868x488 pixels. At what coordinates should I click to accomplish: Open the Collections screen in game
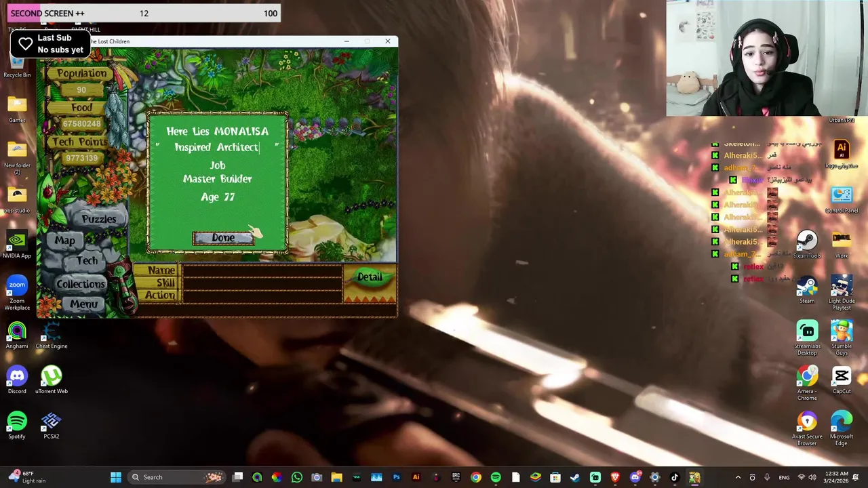click(x=81, y=284)
